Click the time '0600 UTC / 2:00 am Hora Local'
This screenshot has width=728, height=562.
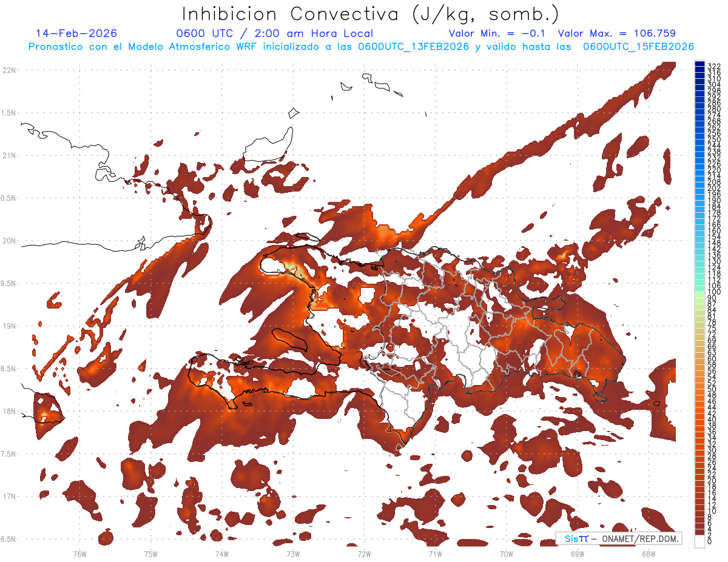click(275, 33)
